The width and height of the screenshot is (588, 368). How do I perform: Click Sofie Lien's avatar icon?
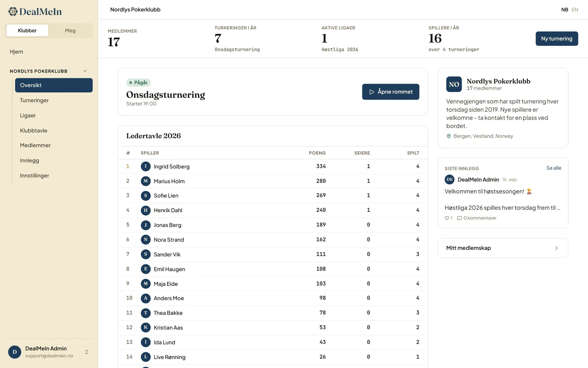[146, 195]
